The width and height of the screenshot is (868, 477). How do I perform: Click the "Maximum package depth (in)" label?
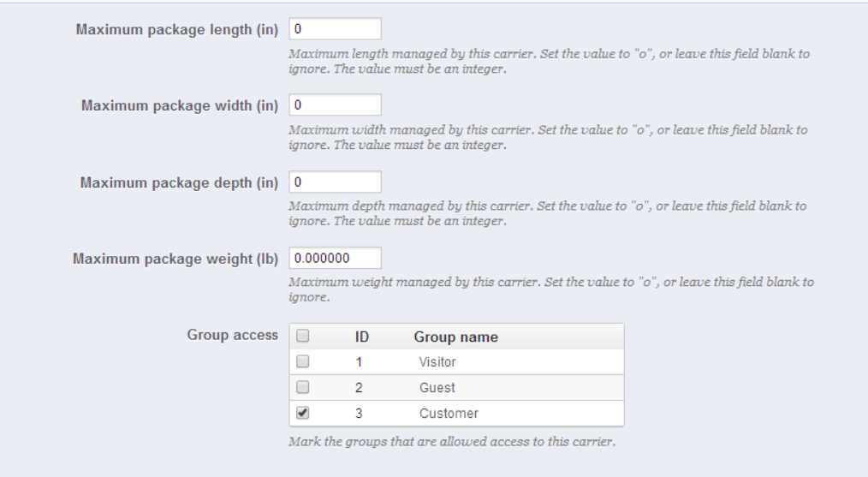180,182
